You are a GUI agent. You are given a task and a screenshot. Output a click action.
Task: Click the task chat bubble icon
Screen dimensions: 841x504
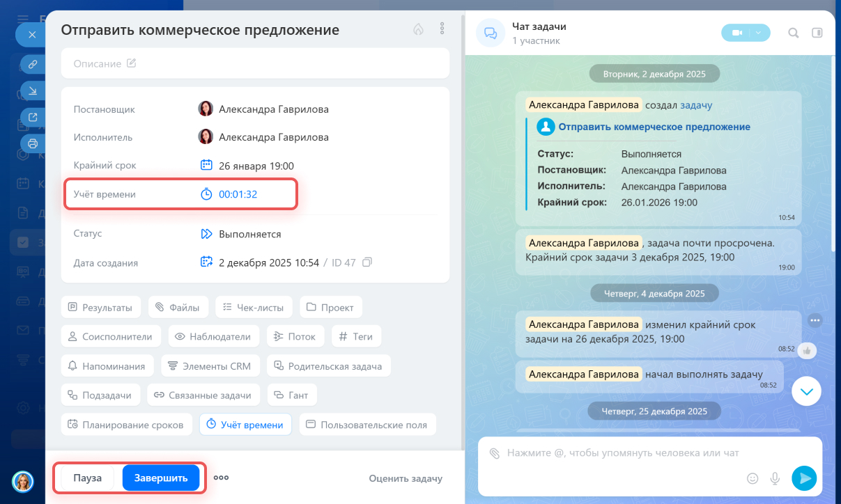(x=491, y=33)
